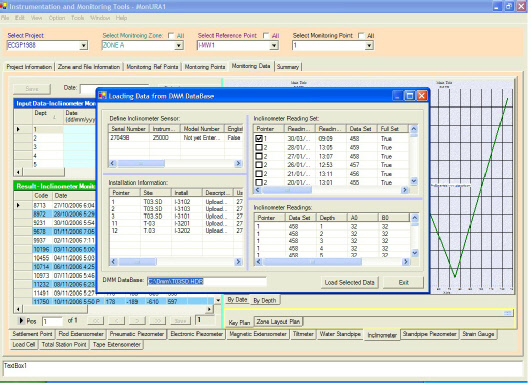Screen dimensions: 531x383
Task: Check the 28/01 reading set checkbox
Action: [x=259, y=147]
